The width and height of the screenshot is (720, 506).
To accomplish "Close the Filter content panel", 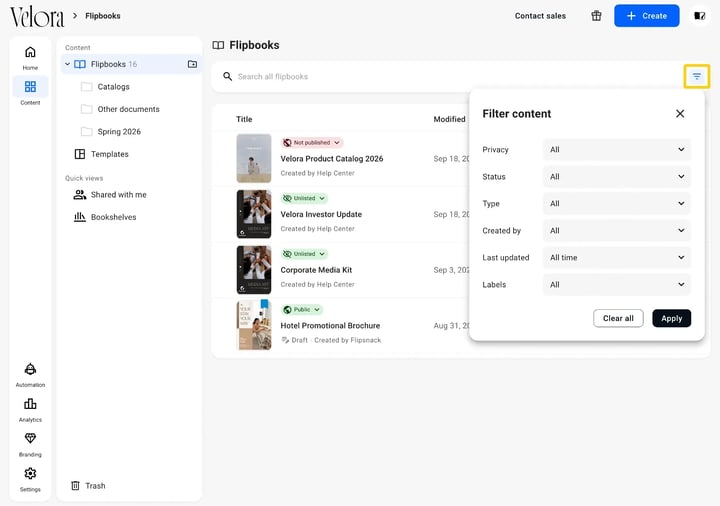I will [x=680, y=113].
